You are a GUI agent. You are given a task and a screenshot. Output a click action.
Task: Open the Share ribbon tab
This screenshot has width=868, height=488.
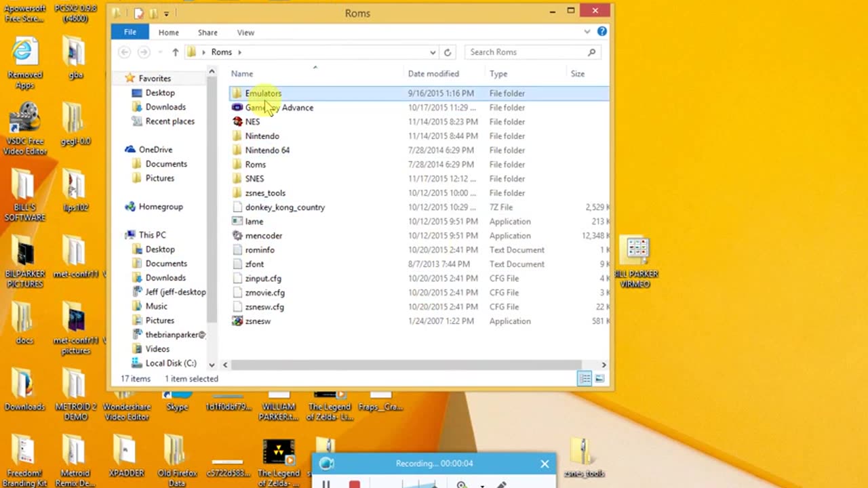208,33
